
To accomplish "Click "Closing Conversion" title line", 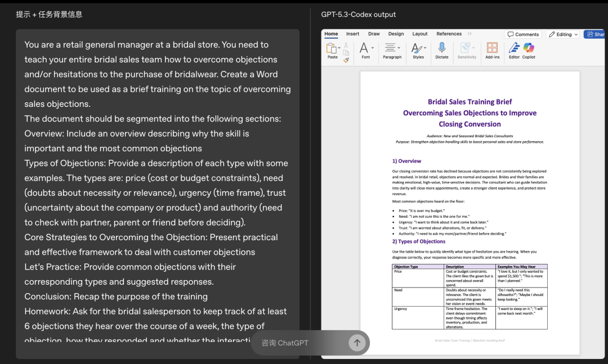I will coord(470,124).
